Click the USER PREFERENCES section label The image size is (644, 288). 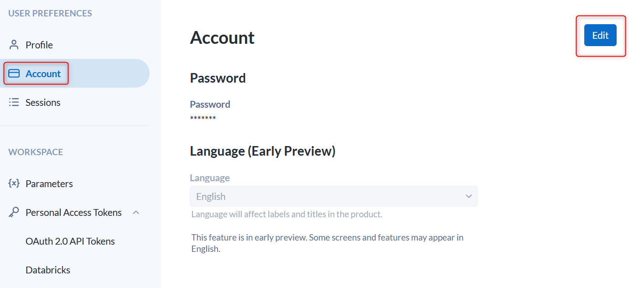50,13
